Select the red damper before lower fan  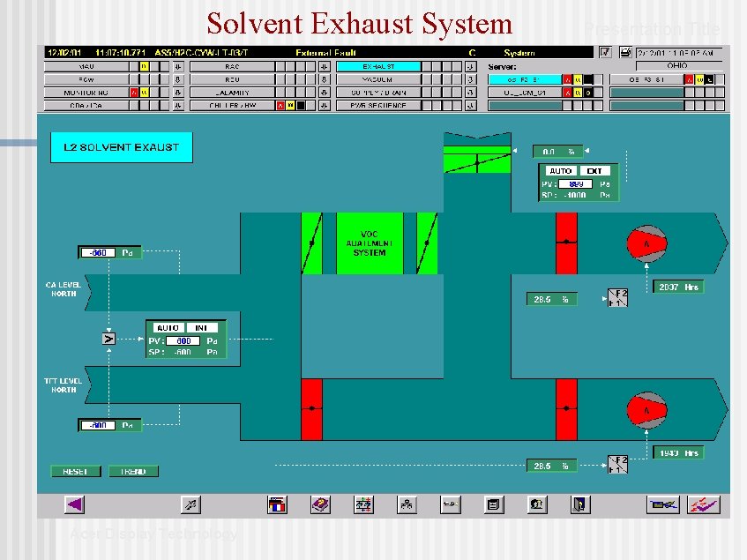(x=566, y=409)
